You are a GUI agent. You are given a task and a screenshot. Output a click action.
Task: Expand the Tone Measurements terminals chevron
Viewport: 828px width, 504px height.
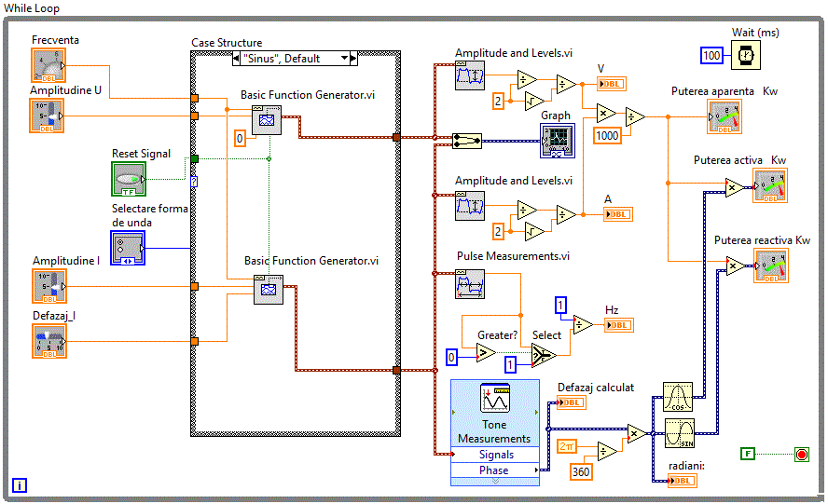coord(494,482)
